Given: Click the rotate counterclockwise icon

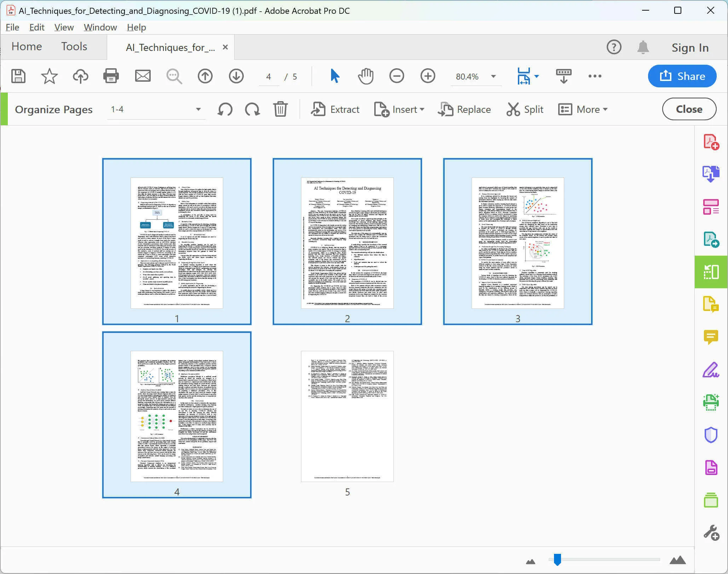Looking at the screenshot, I should pos(225,109).
